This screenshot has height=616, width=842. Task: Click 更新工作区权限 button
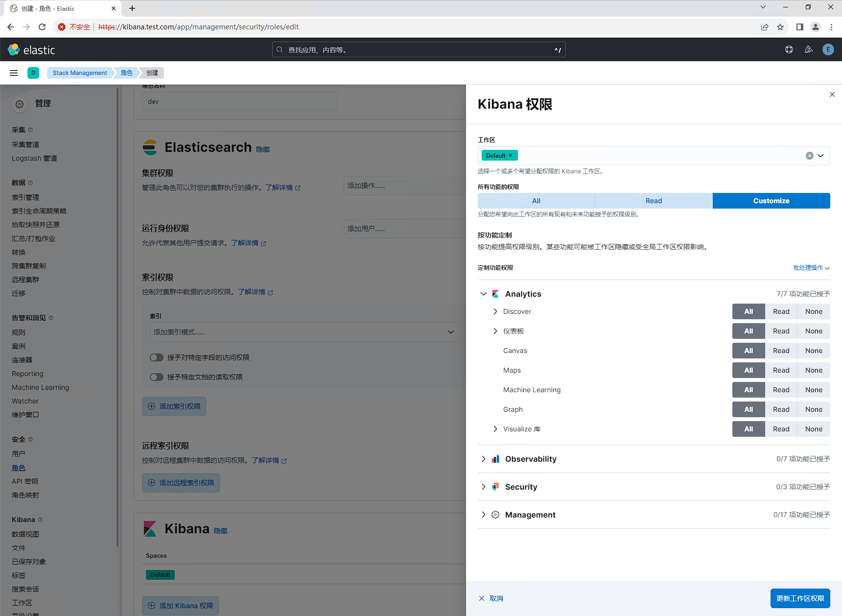800,598
